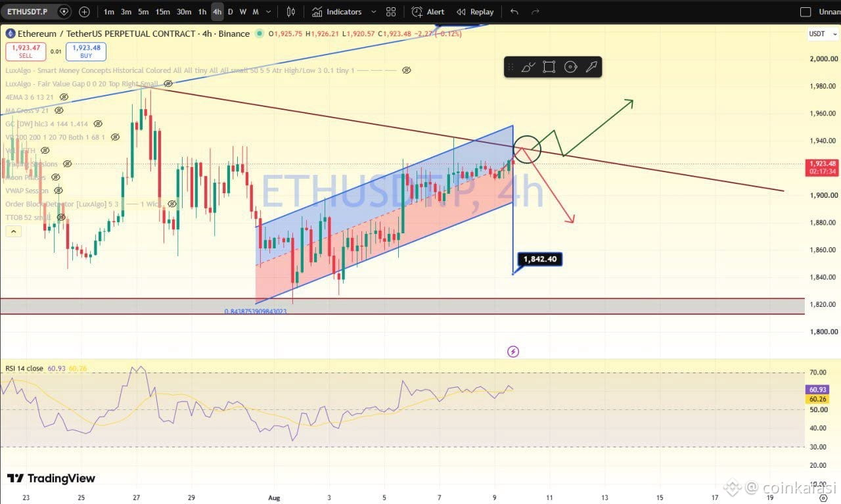This screenshot has width=841, height=504.
Task: Click the Ethereum coin logo
Action: (x=11, y=34)
